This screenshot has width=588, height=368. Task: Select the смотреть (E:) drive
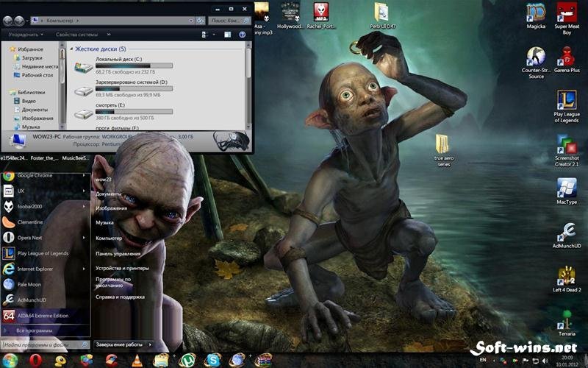[123, 112]
